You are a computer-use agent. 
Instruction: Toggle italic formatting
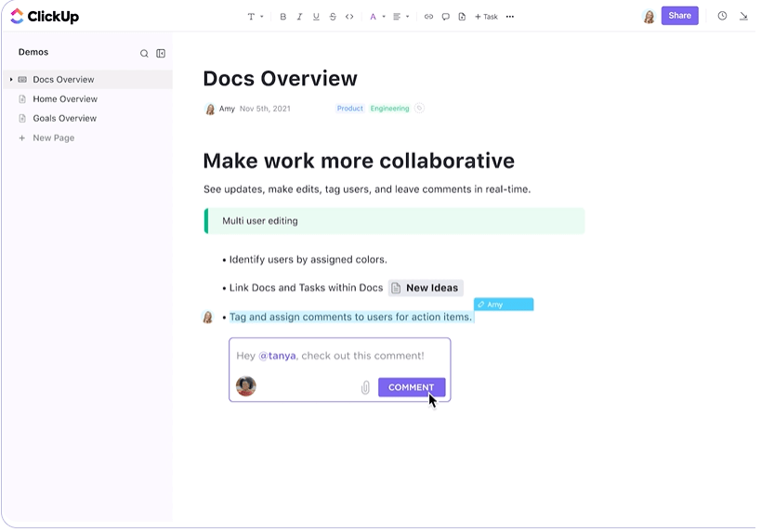pos(299,17)
